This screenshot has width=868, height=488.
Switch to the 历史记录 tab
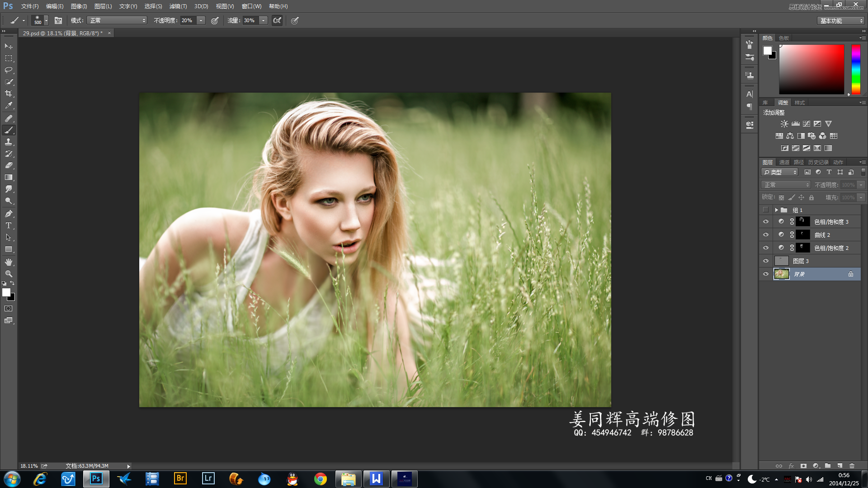818,162
